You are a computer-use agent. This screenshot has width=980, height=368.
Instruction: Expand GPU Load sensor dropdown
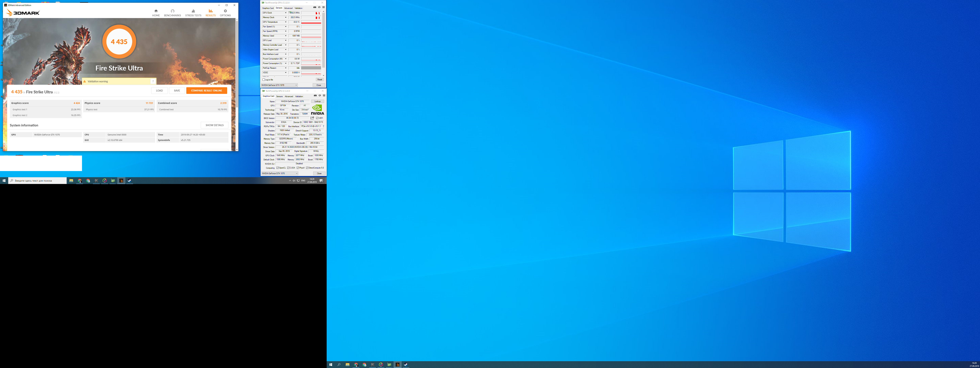click(x=286, y=40)
